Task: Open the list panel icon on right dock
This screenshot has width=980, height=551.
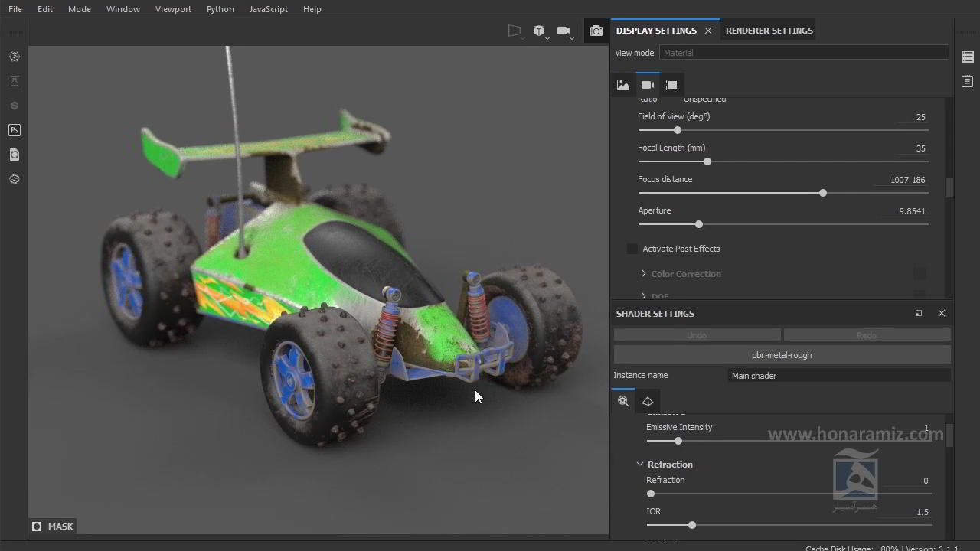Action: click(968, 57)
